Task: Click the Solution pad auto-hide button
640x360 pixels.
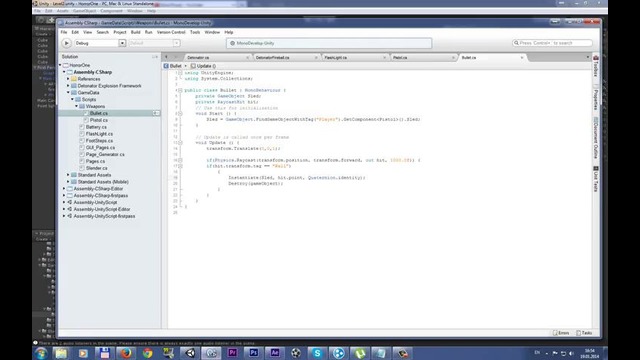Action: click(155, 57)
